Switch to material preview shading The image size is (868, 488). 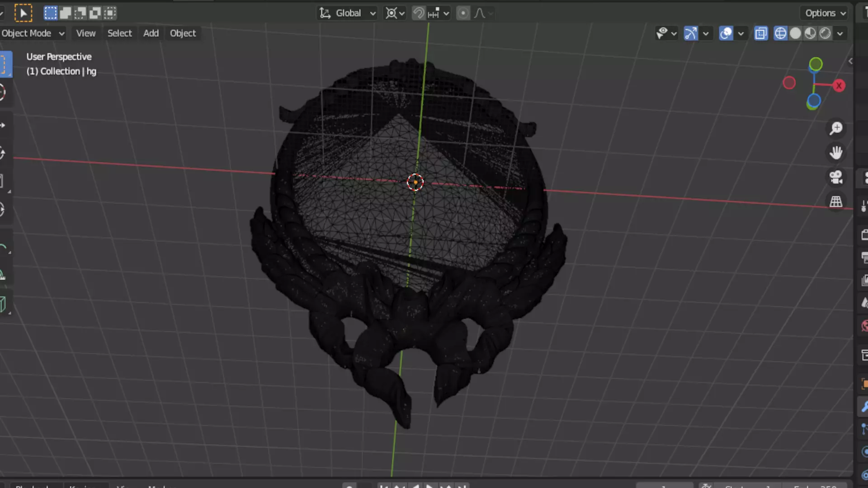810,33
